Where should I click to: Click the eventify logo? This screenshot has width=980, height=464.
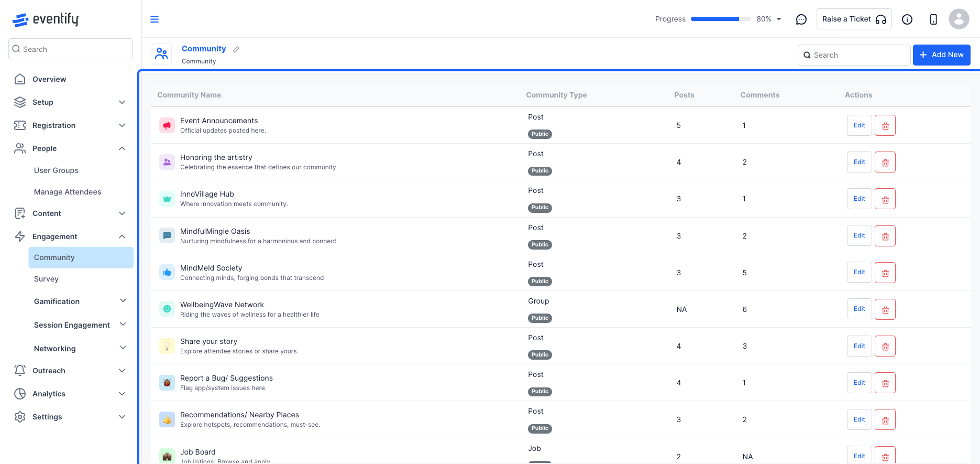coord(46,19)
